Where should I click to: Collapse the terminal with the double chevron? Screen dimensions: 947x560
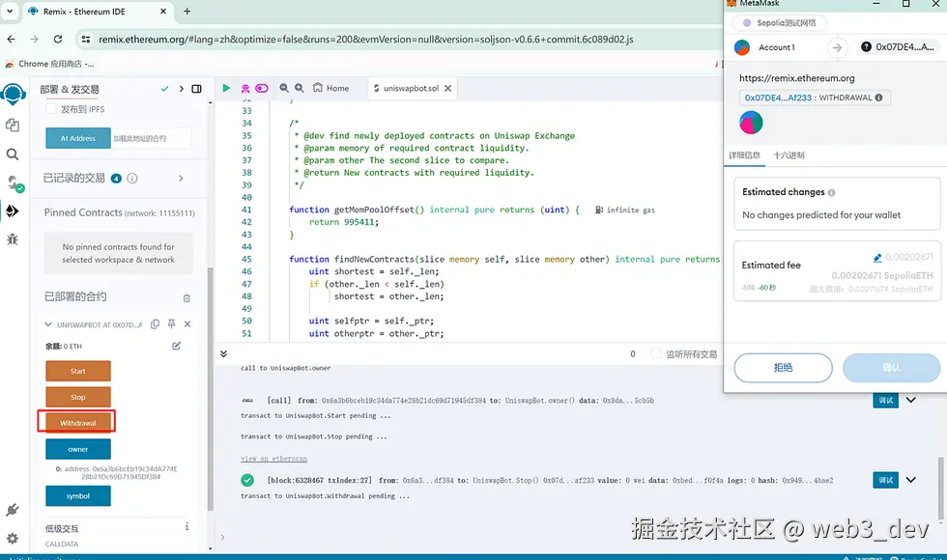(223, 353)
